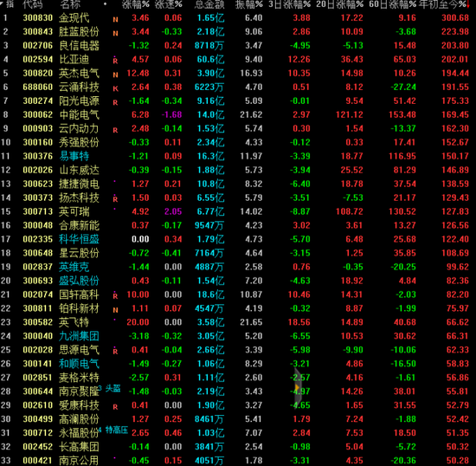Image resolution: width=476 pixels, height=466 pixels.
Task: Click 英飞特 change value 20.00
Action: tap(138, 322)
